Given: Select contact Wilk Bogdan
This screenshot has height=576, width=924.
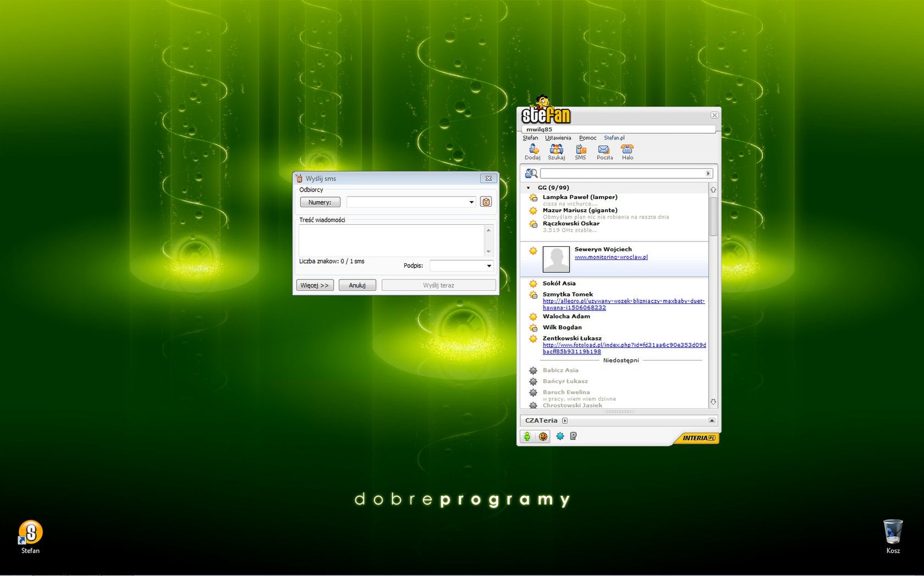Looking at the screenshot, I should pyautogui.click(x=562, y=328).
